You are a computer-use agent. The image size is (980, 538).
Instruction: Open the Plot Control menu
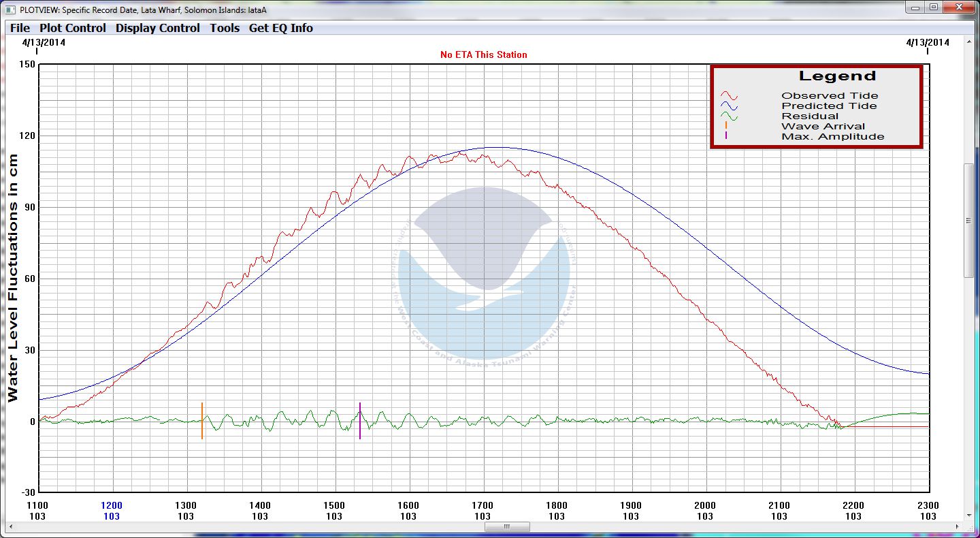point(73,28)
